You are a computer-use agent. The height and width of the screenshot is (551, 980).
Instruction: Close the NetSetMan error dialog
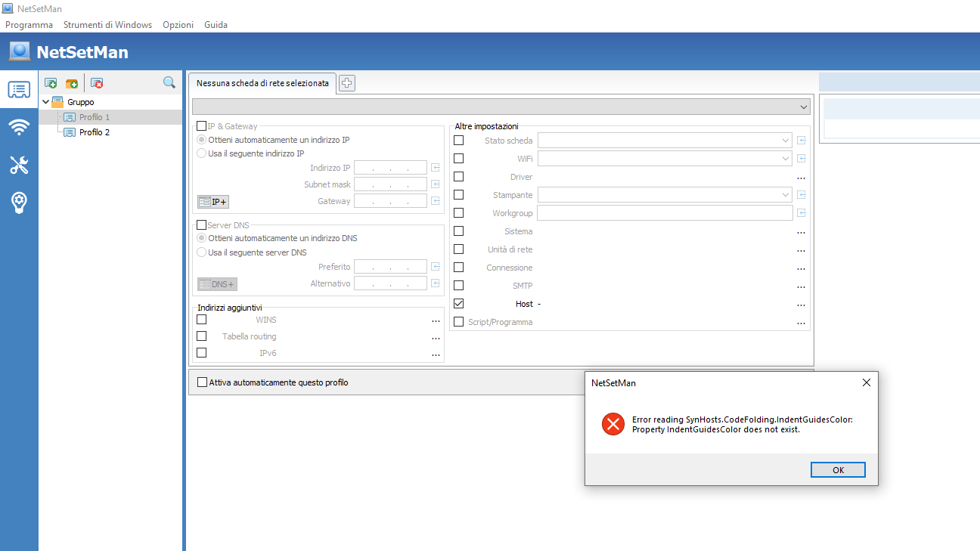click(867, 382)
